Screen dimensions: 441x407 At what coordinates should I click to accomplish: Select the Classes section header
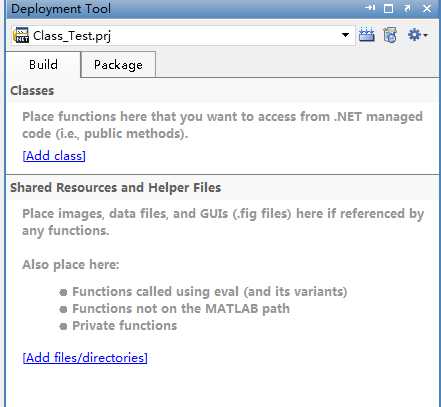tap(32, 91)
